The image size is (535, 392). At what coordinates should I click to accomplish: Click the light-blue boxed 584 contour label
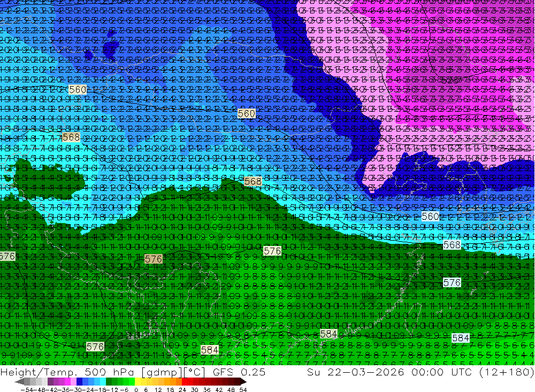pyautogui.click(x=461, y=338)
